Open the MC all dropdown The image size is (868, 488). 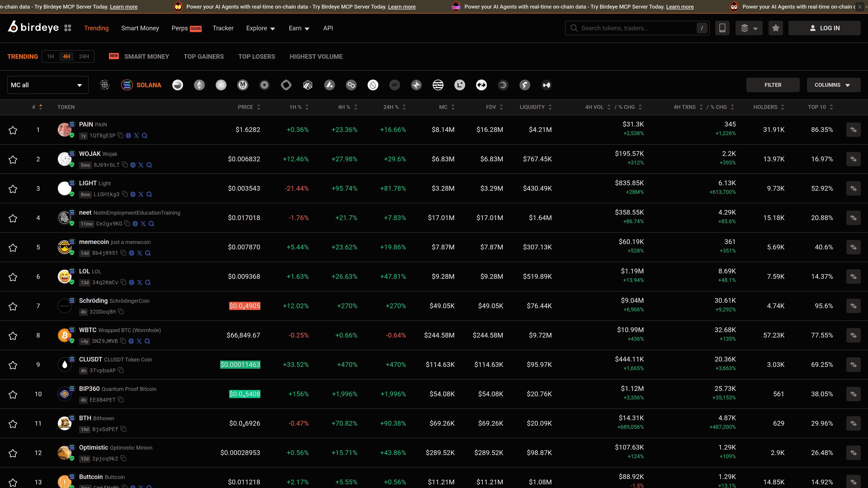pyautogui.click(x=47, y=85)
